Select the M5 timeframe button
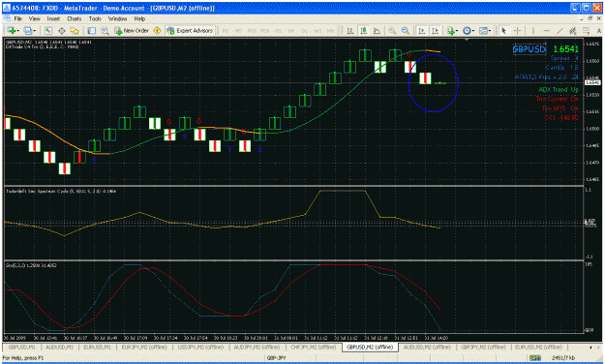This screenshot has width=605, height=364. pos(238,31)
